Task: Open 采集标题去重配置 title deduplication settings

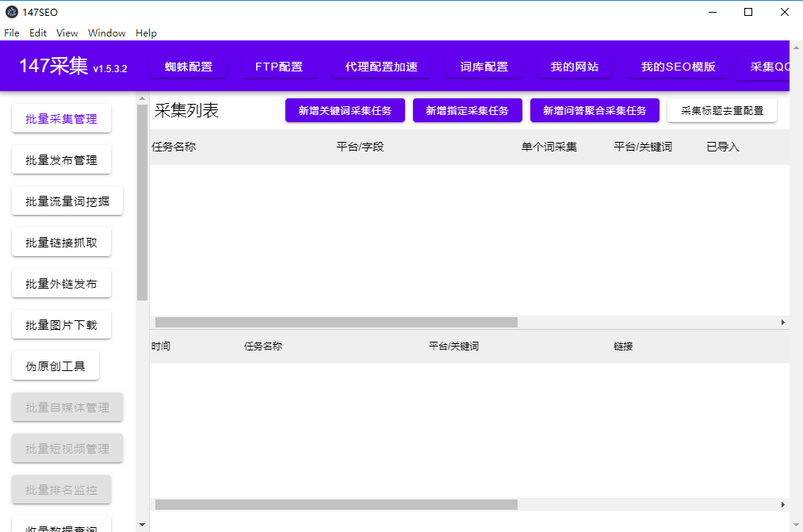Action: click(722, 111)
